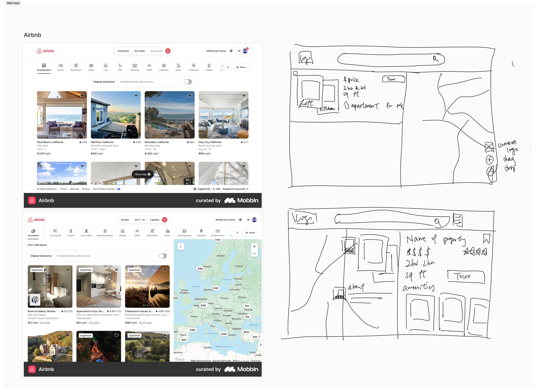Toggle Display total price in map-view screenshot
Image resolution: width=537 pixels, height=392 pixels.
(163, 256)
